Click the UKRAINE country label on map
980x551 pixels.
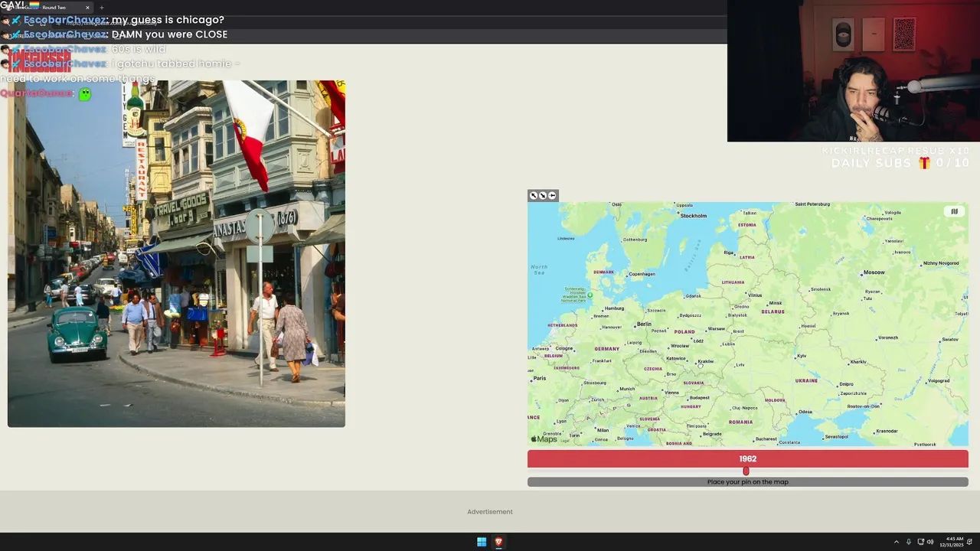(806, 380)
